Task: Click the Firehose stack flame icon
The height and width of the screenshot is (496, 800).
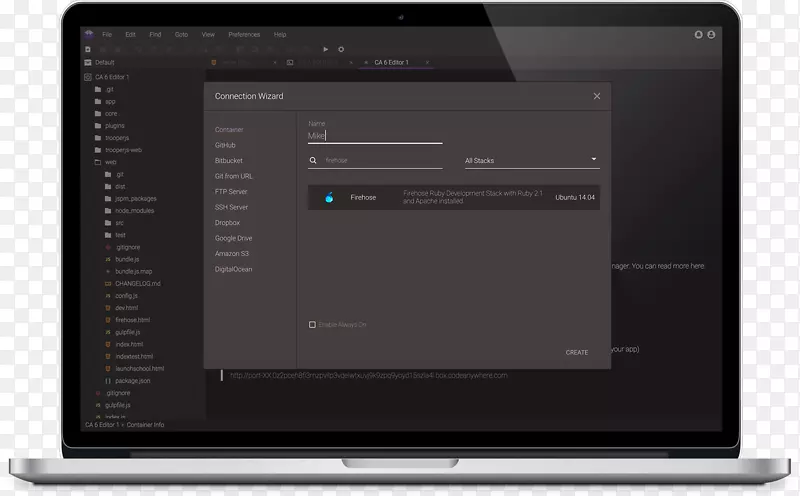Action: pos(329,197)
